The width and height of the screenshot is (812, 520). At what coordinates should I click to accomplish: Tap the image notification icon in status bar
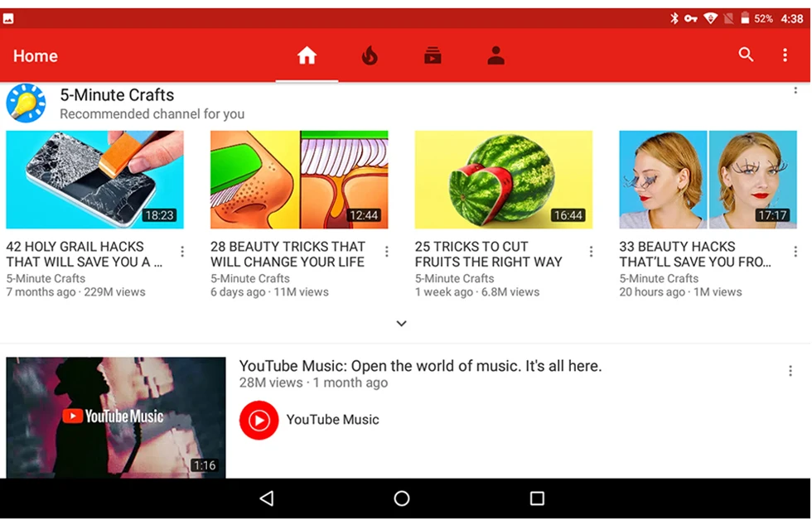8,18
